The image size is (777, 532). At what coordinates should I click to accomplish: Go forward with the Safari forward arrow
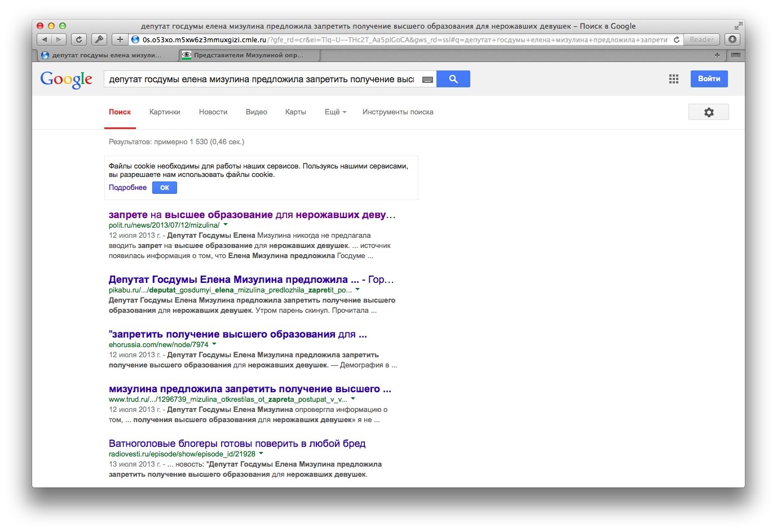coord(59,39)
